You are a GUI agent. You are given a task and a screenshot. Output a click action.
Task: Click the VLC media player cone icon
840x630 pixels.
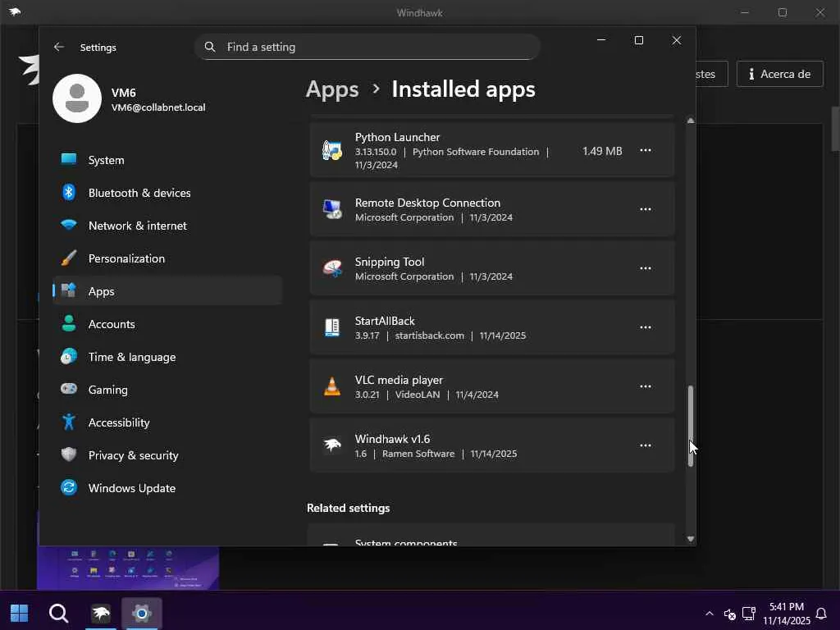point(332,386)
